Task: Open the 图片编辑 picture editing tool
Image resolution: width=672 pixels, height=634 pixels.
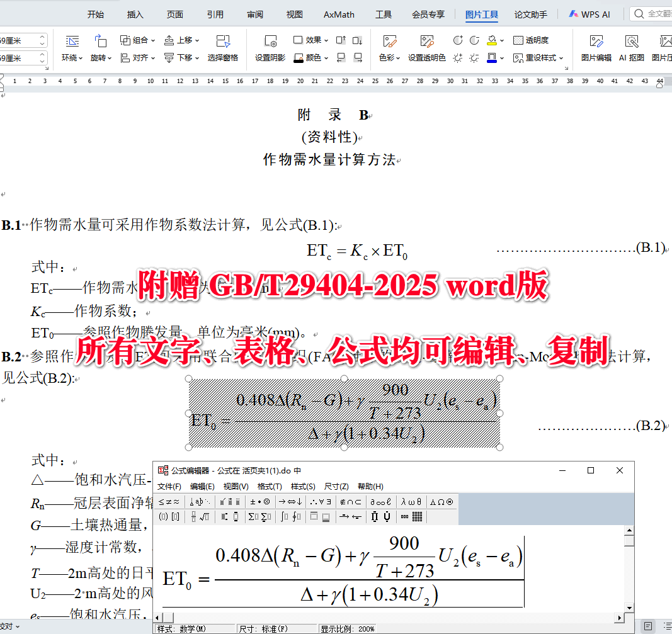Action: [x=596, y=48]
